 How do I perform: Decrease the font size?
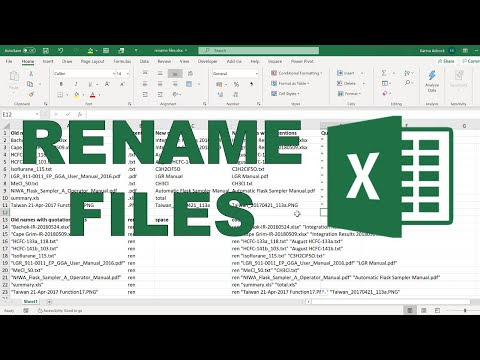coord(122,84)
